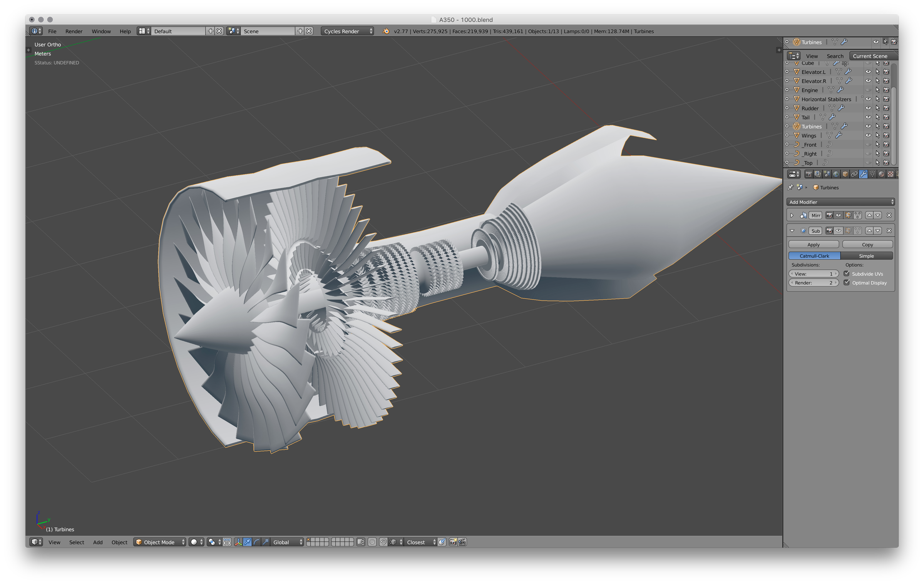Image resolution: width=924 pixels, height=584 pixels.
Task: Open the Object Mode dropdown
Action: [159, 542]
